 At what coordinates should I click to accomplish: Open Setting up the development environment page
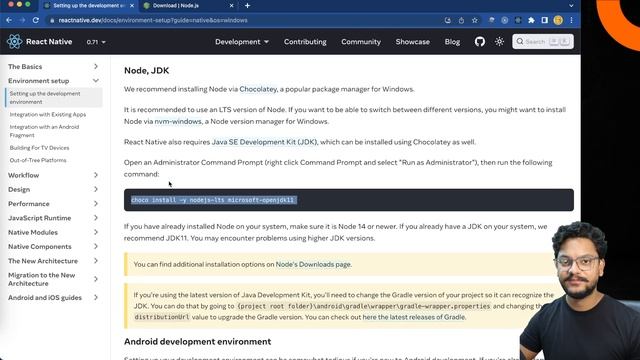point(54,98)
